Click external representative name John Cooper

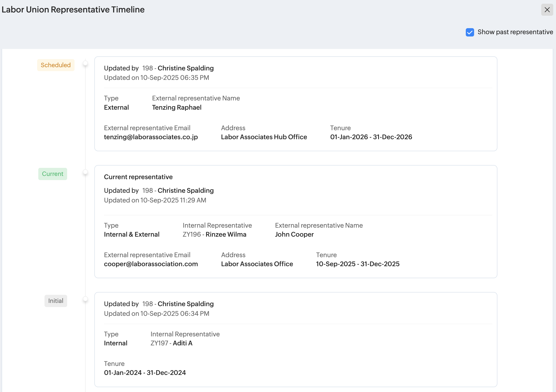[x=294, y=234]
